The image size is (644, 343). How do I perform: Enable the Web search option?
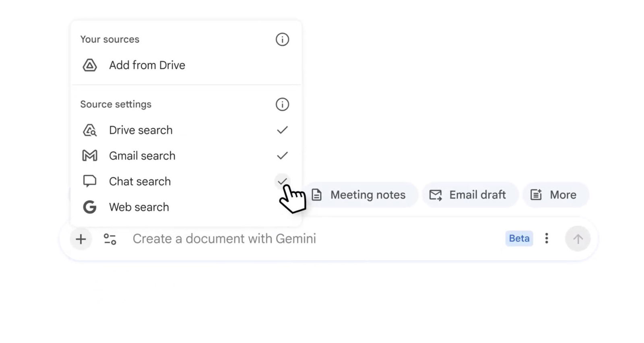[139, 207]
